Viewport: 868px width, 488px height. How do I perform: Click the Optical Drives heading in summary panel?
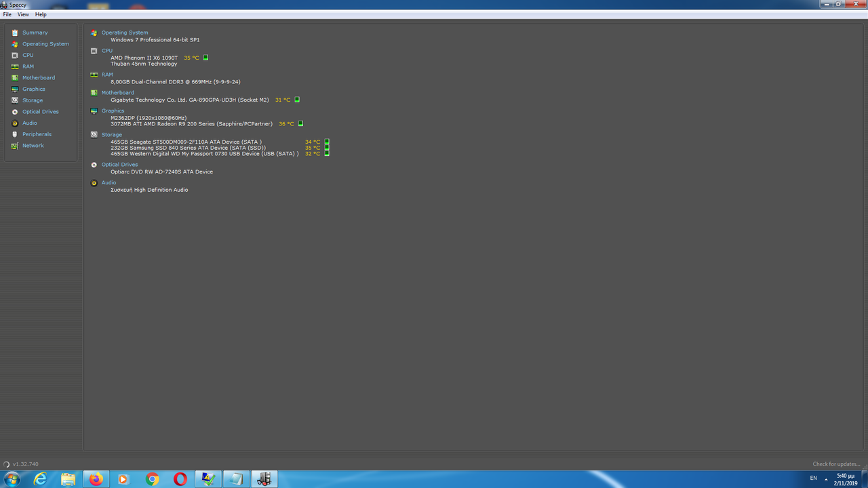(x=119, y=165)
